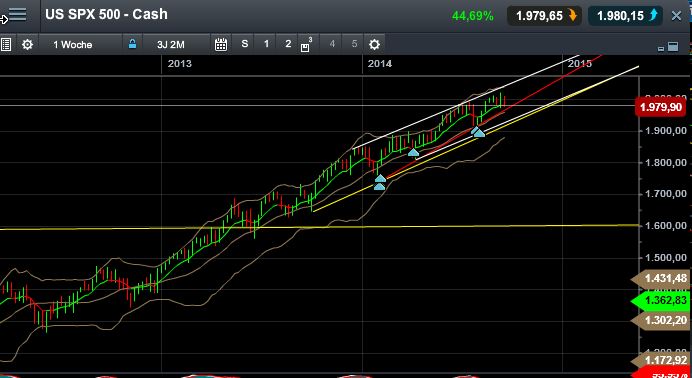Screen dimensions: 692x378
Task: Open preset settings gear after preset 5
Action: 374,45
